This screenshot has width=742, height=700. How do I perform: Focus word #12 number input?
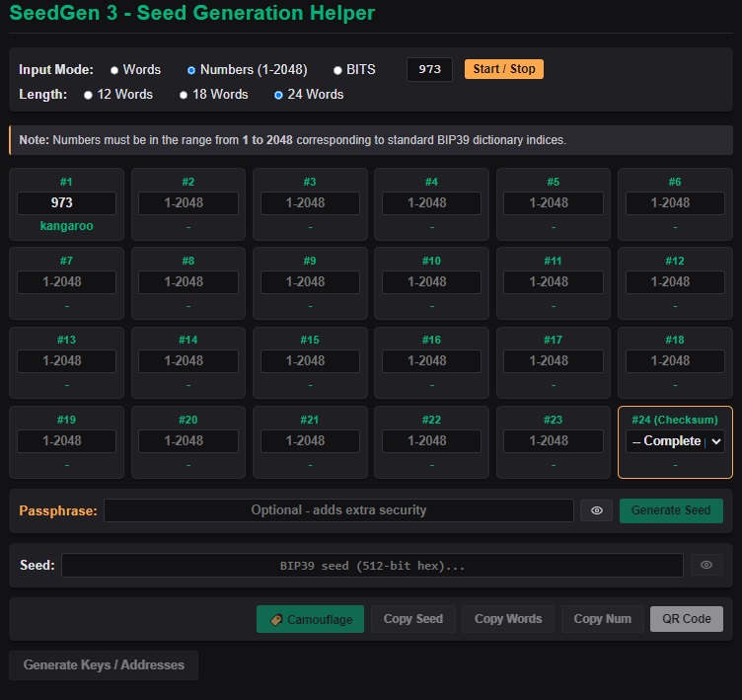click(x=675, y=282)
